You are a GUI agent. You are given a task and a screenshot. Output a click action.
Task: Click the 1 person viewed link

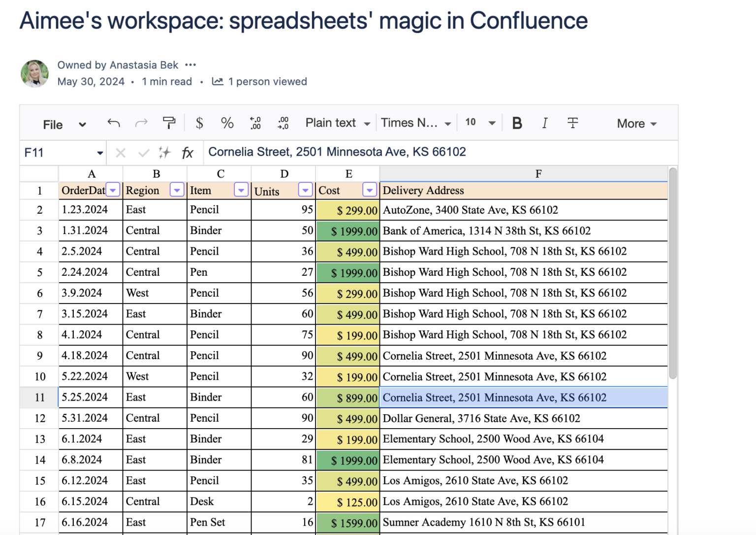click(x=267, y=81)
